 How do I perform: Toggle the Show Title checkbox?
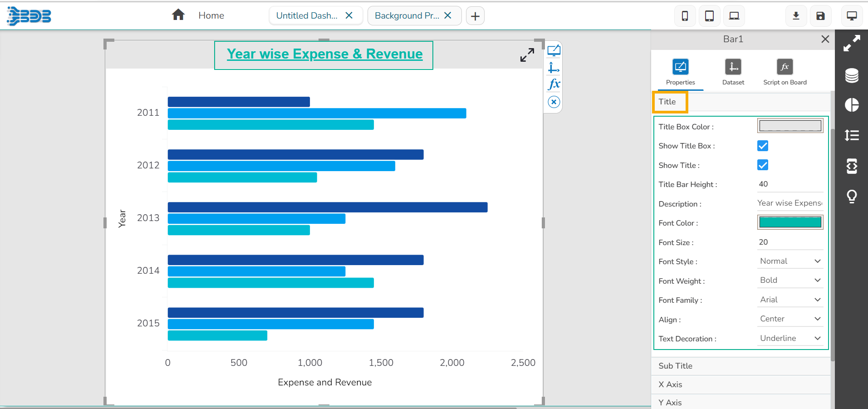[763, 165]
